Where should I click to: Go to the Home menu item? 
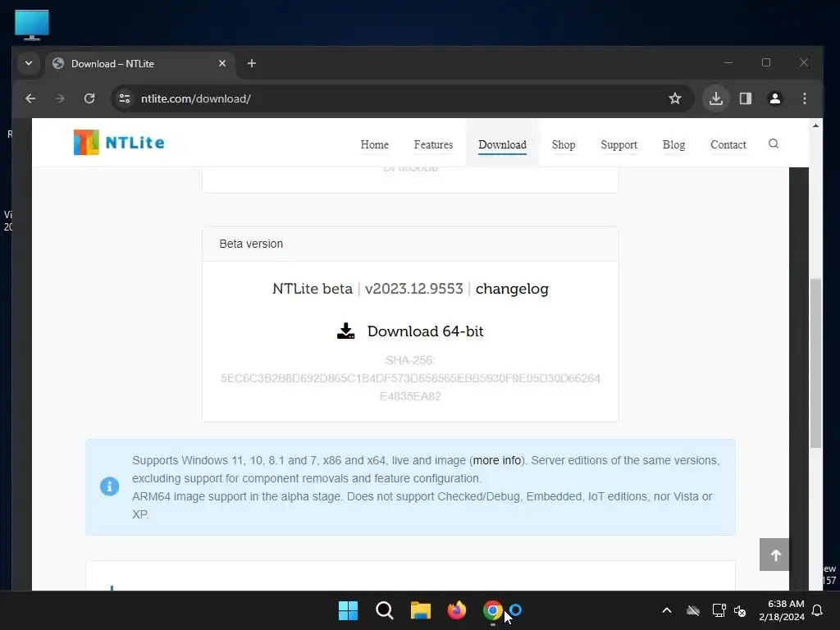(x=374, y=144)
